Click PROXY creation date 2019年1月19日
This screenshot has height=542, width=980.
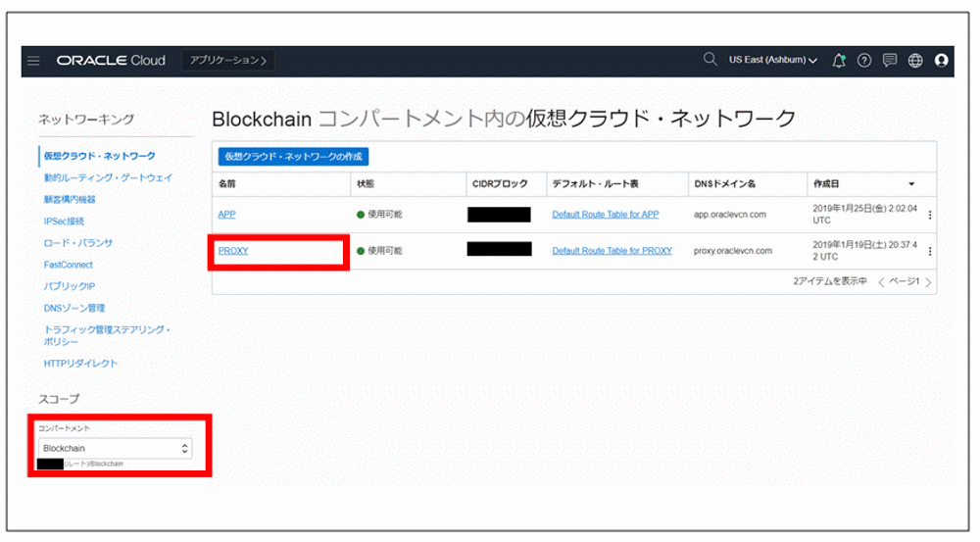(865, 251)
